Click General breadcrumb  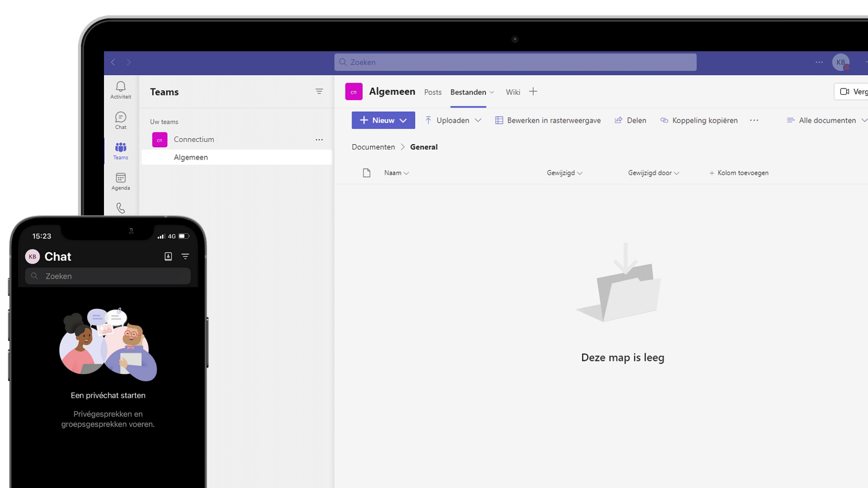[x=424, y=147]
